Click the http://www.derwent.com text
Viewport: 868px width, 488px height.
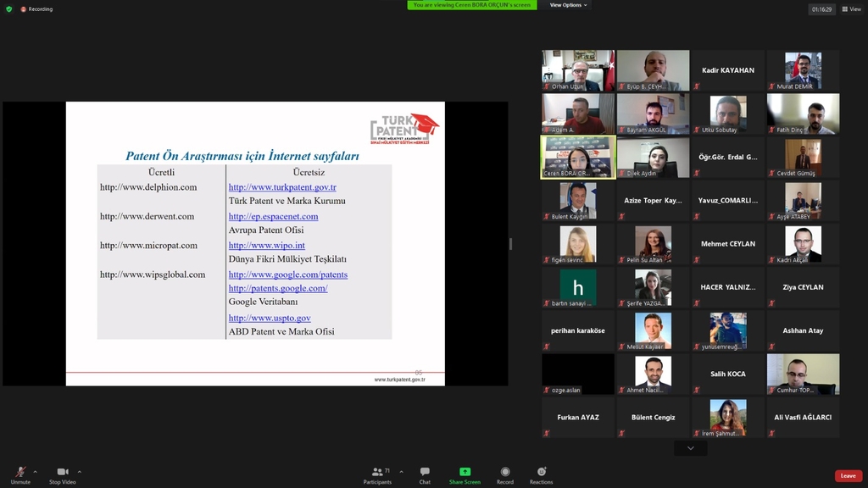pyautogui.click(x=147, y=216)
